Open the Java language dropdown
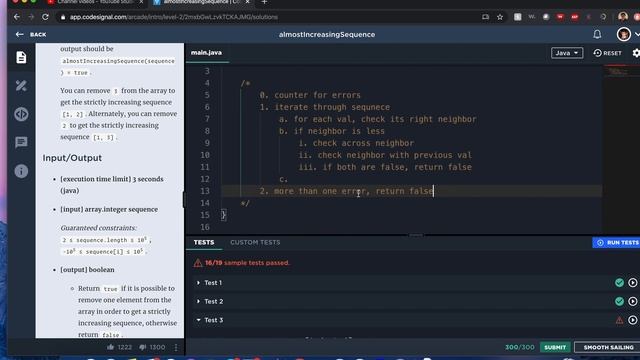 (x=567, y=53)
